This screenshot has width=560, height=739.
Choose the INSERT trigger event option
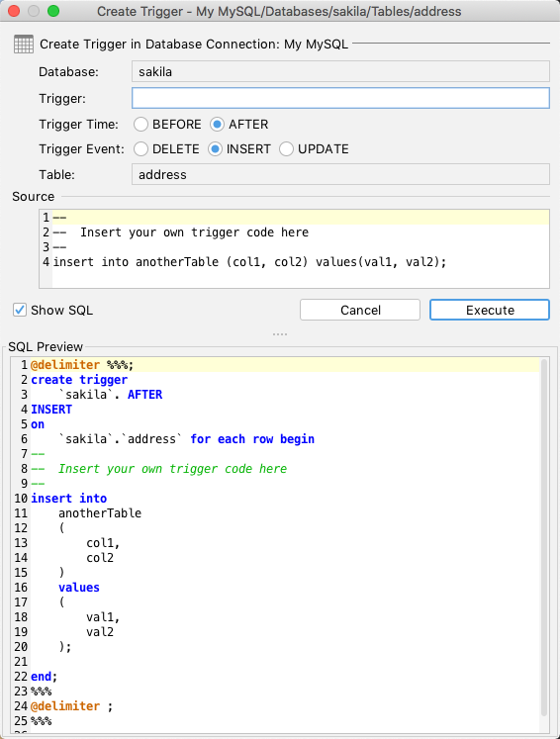coord(215,149)
